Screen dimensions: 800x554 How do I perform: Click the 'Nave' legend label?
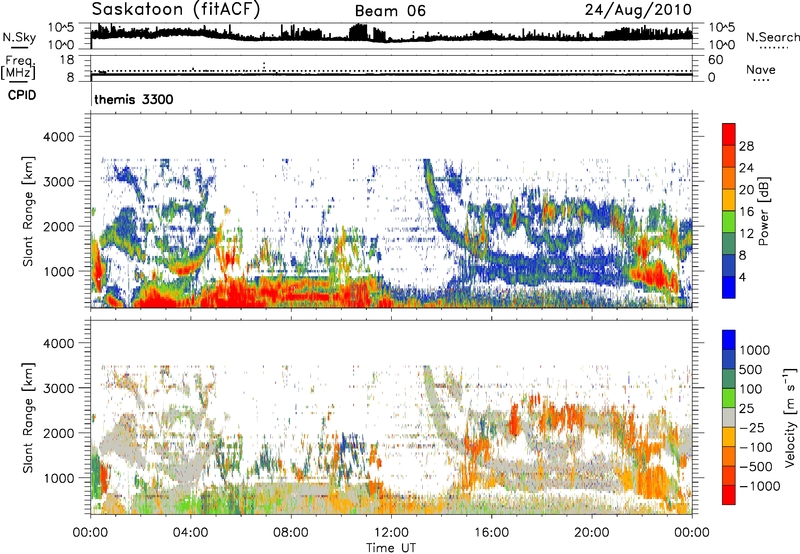click(761, 69)
